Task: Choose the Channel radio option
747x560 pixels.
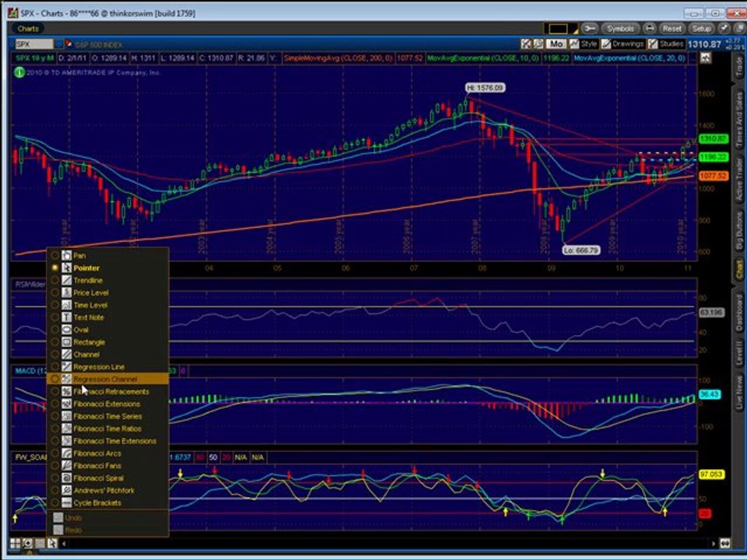Action: click(x=54, y=355)
